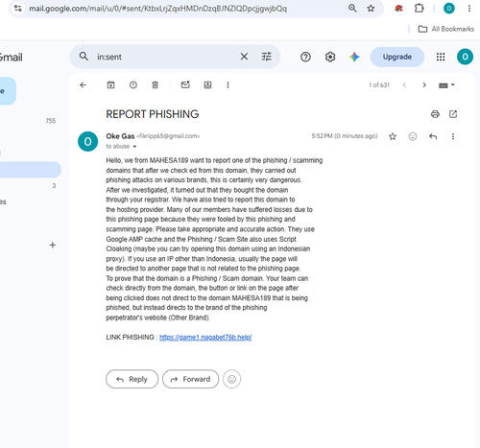Image resolution: width=480 pixels, height=448 pixels.
Task: Click the search magnifier icon in Gmail
Action: pyautogui.click(x=84, y=57)
